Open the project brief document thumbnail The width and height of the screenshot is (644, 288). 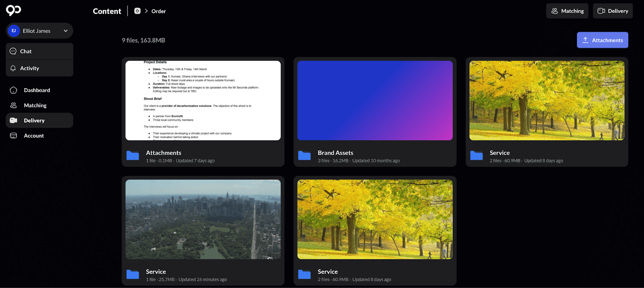click(x=203, y=101)
